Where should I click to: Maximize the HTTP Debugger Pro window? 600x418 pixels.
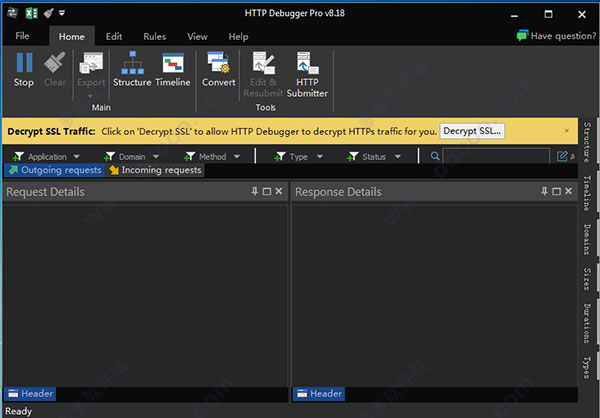[x=548, y=15]
